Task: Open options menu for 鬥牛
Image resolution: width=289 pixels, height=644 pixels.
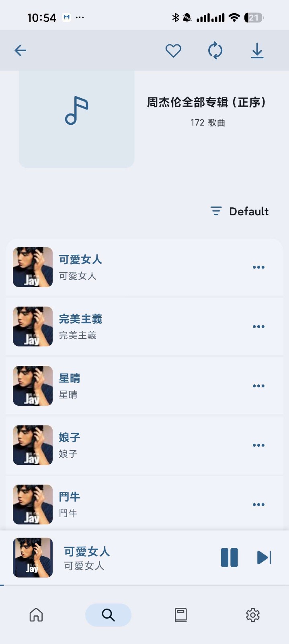Action: pyautogui.click(x=258, y=504)
